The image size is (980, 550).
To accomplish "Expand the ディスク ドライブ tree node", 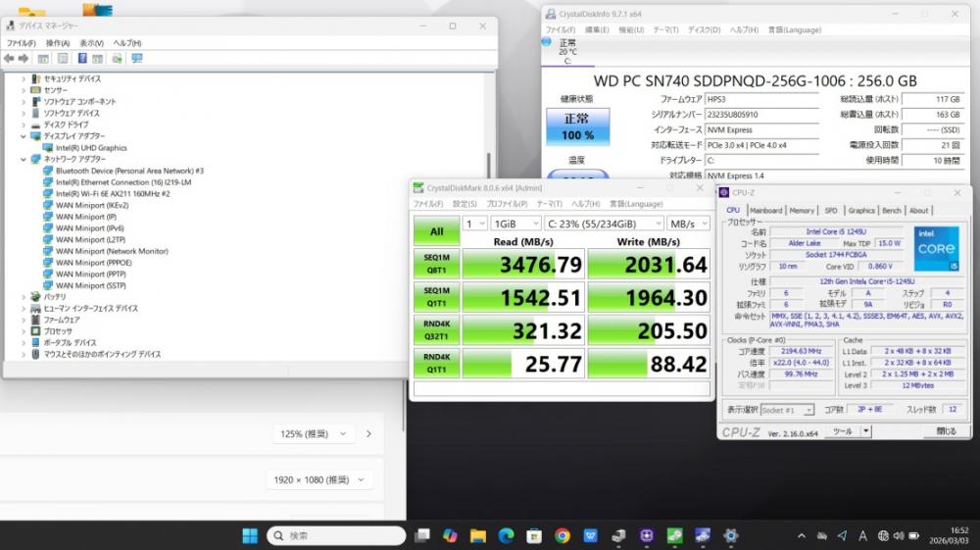I will 24,125.
